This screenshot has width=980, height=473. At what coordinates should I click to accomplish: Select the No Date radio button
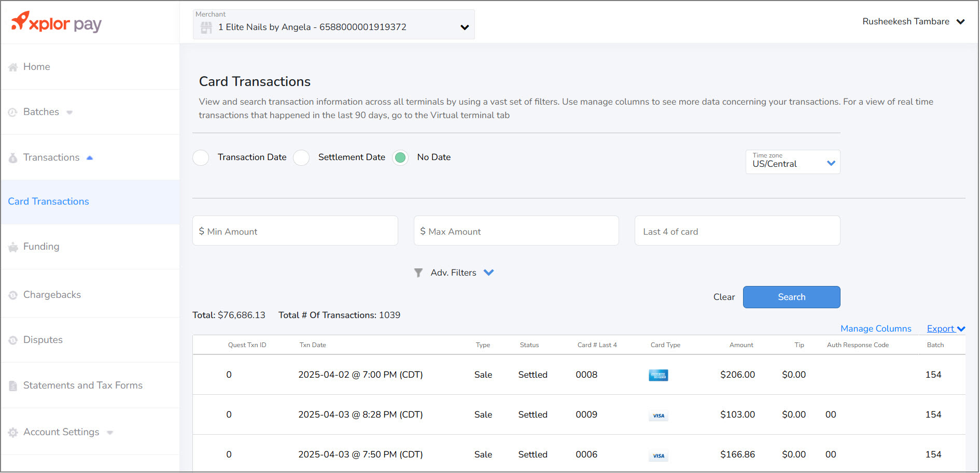click(x=400, y=157)
